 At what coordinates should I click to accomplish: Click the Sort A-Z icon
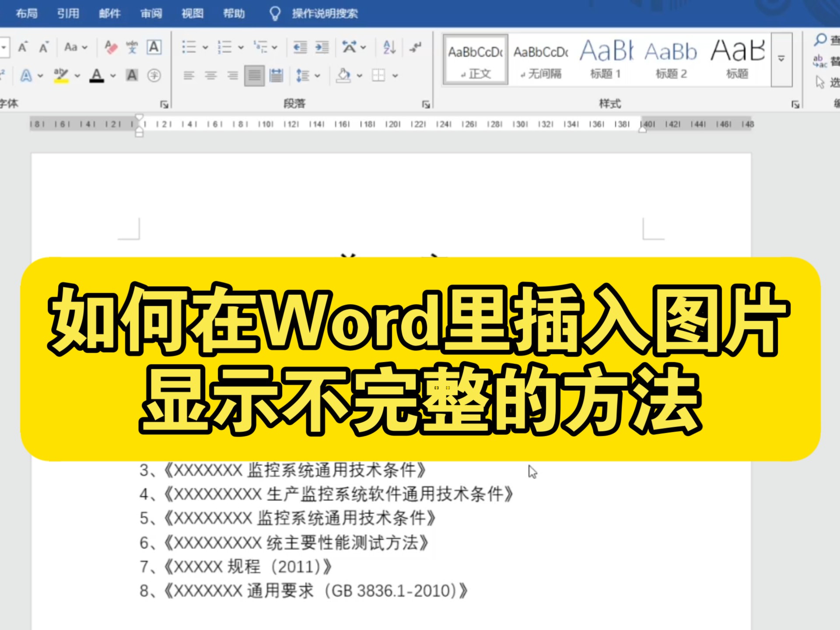point(389,47)
